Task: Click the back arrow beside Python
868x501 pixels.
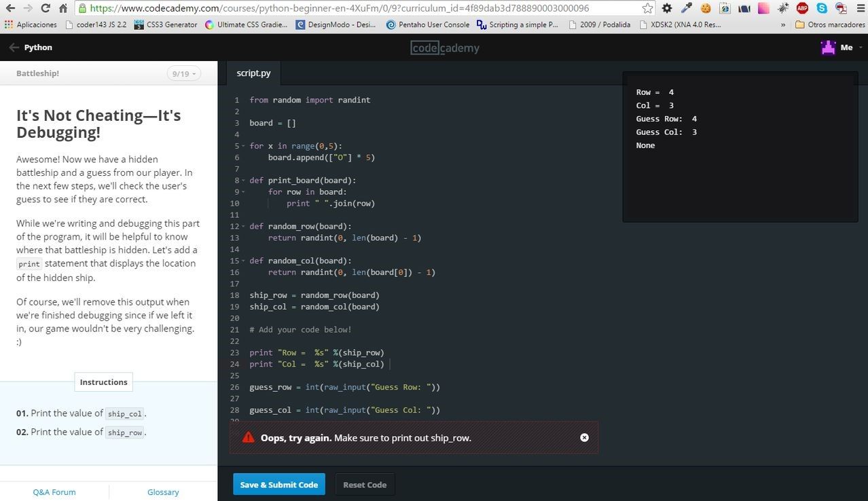Action: (14, 47)
